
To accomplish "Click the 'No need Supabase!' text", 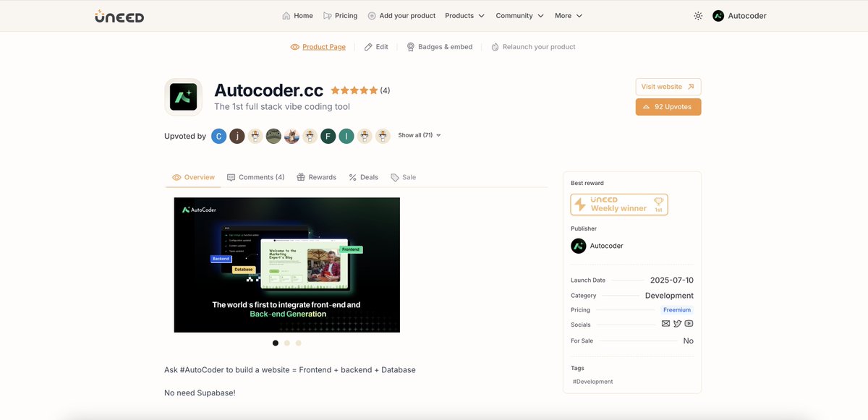I will coord(200,393).
